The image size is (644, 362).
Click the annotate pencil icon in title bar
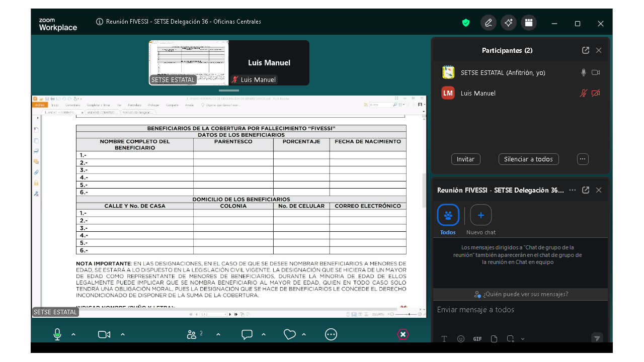488,23
